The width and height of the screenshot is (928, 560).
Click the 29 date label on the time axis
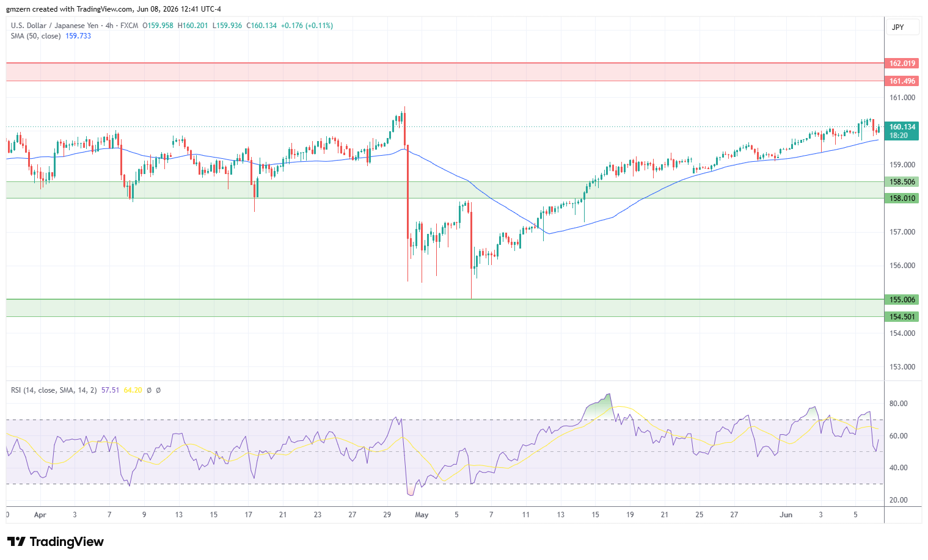pos(387,515)
